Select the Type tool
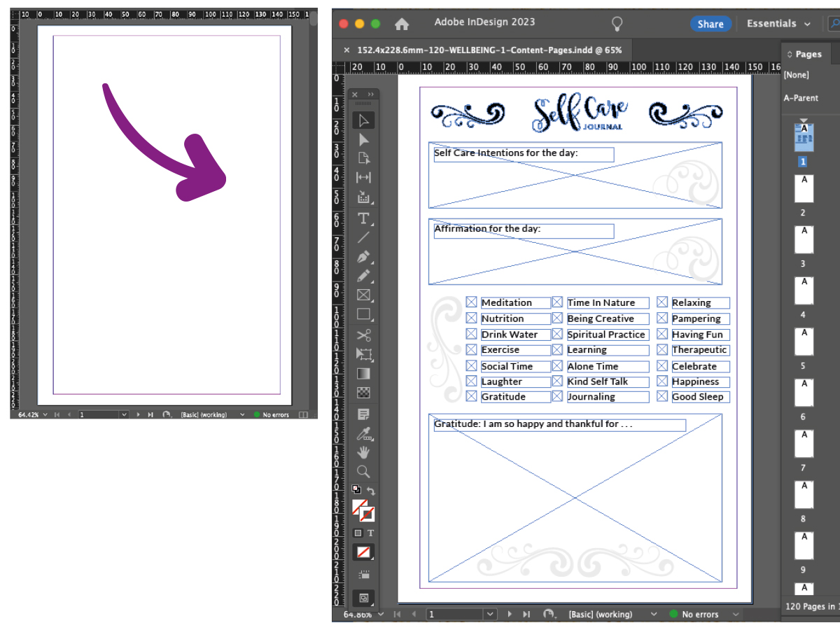The image size is (840, 630). (x=363, y=218)
